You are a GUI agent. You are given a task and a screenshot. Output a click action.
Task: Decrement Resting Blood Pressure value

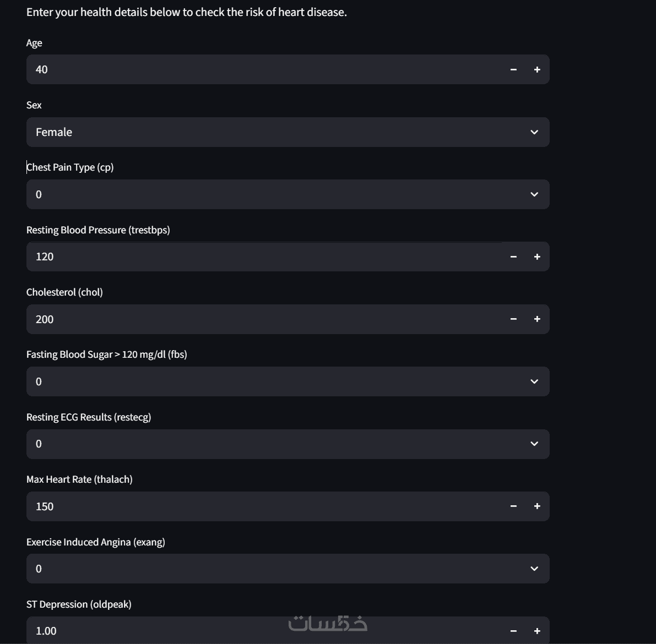(513, 256)
